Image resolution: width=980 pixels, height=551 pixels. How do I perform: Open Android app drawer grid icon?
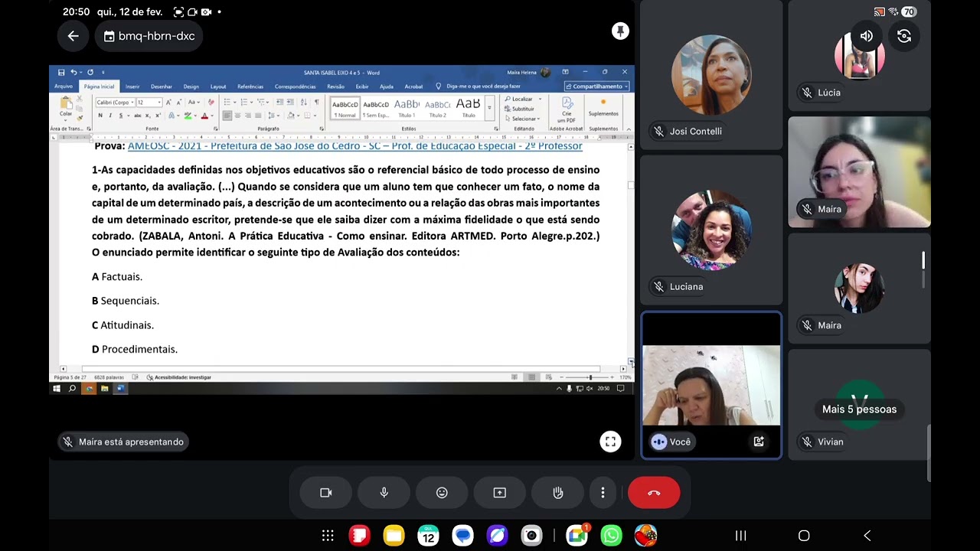click(328, 536)
